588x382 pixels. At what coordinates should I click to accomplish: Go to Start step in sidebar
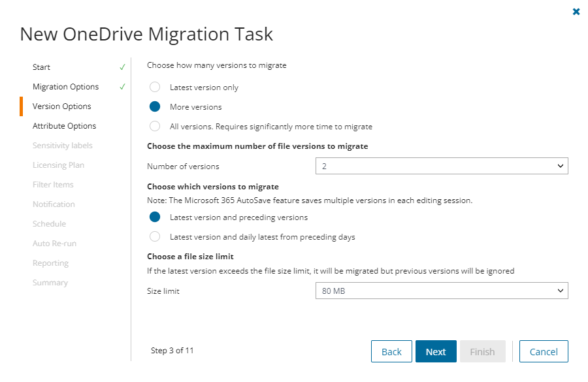coord(41,67)
